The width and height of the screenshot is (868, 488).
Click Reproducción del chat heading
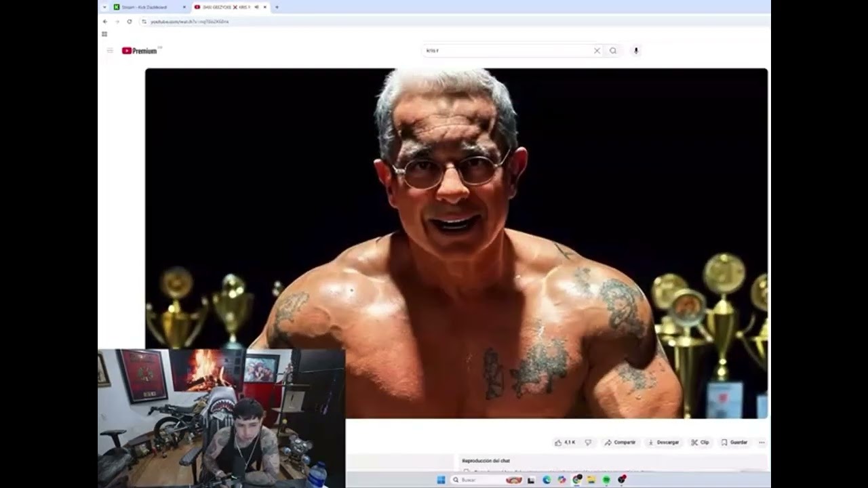(x=486, y=461)
